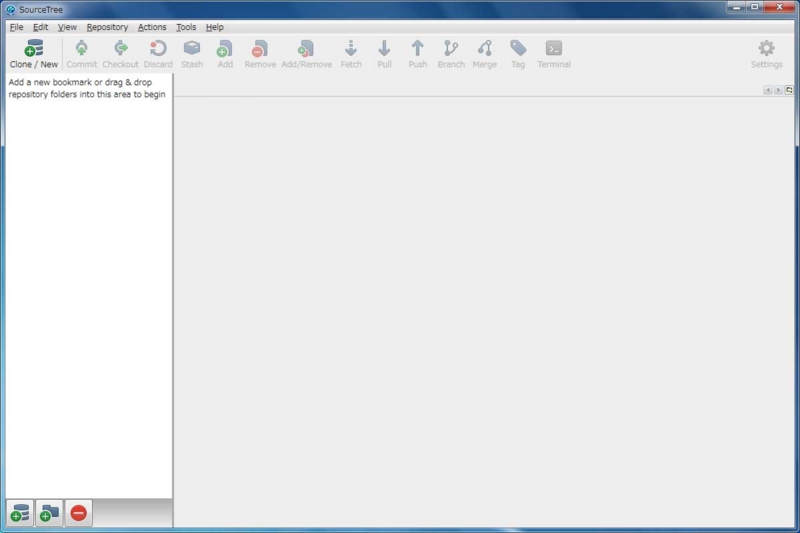Open Settings via the gear icon
Viewport: 800px width, 533px height.
pyautogui.click(x=766, y=54)
